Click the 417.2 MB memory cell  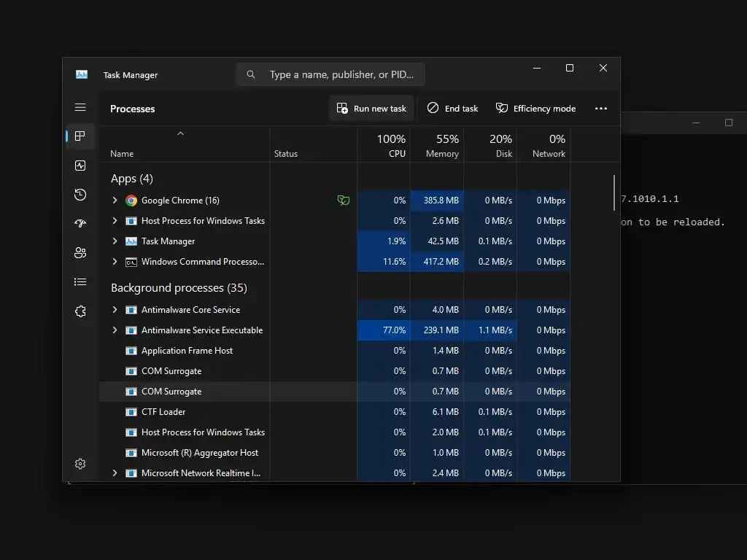[x=437, y=262]
